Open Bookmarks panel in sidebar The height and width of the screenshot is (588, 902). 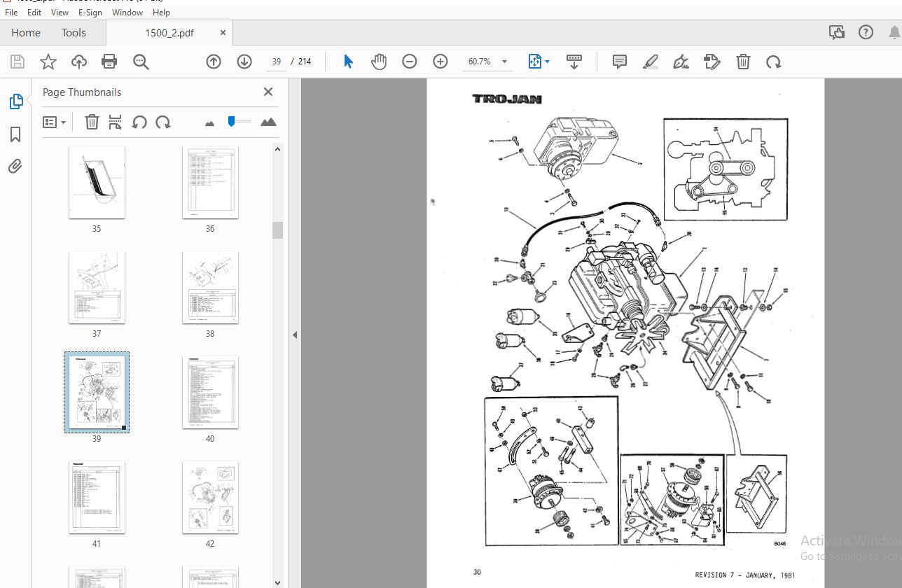(15, 134)
